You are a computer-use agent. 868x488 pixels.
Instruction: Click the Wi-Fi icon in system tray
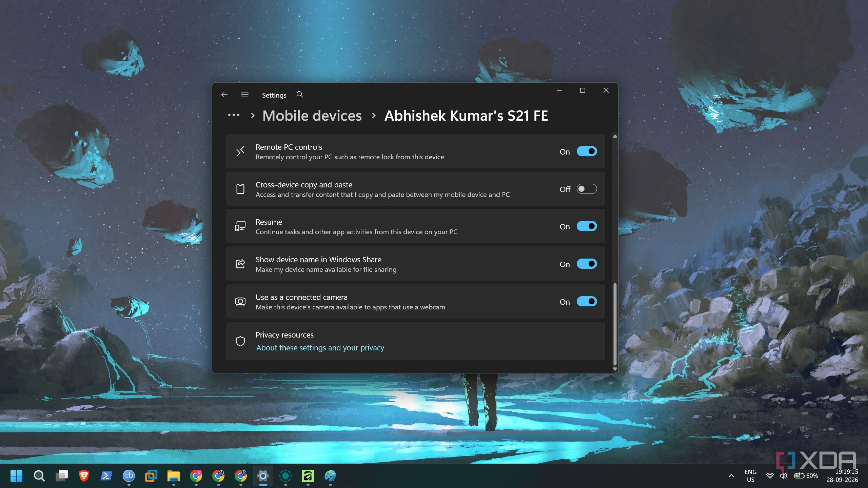click(770, 476)
